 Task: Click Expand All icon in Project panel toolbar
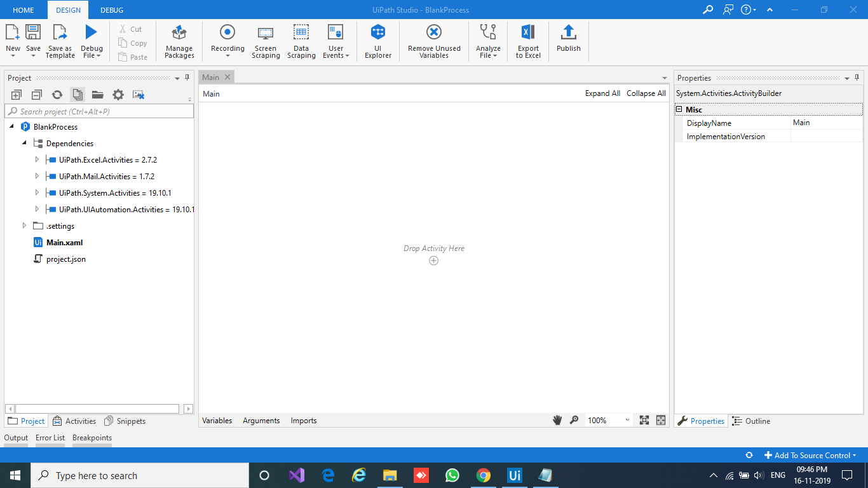pyautogui.click(x=17, y=95)
